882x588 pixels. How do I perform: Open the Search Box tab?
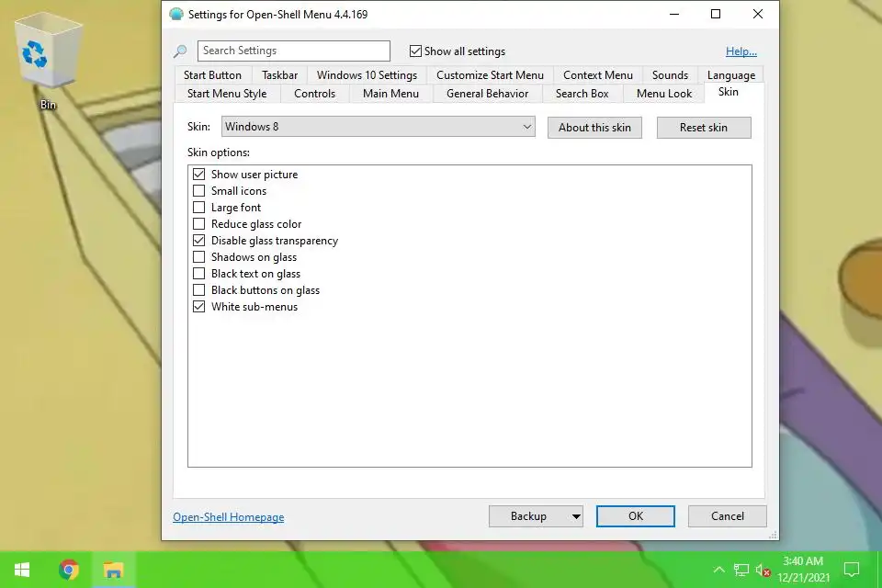pyautogui.click(x=582, y=94)
